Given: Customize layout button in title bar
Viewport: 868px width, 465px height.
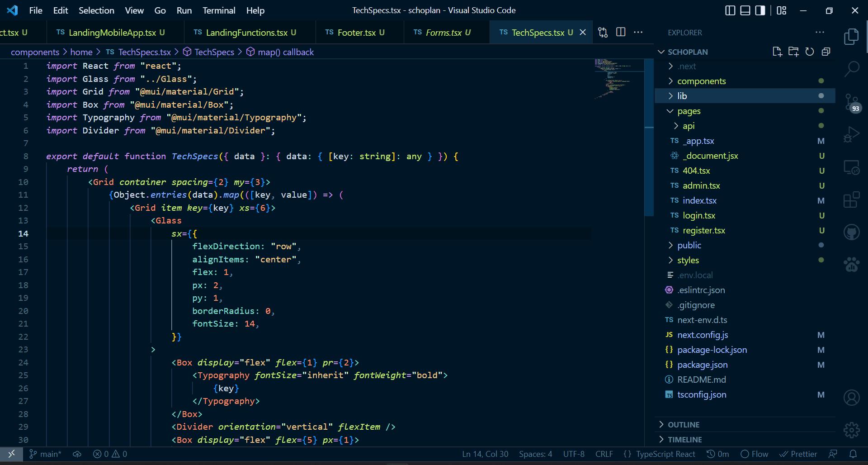Looking at the screenshot, I should click(x=782, y=10).
